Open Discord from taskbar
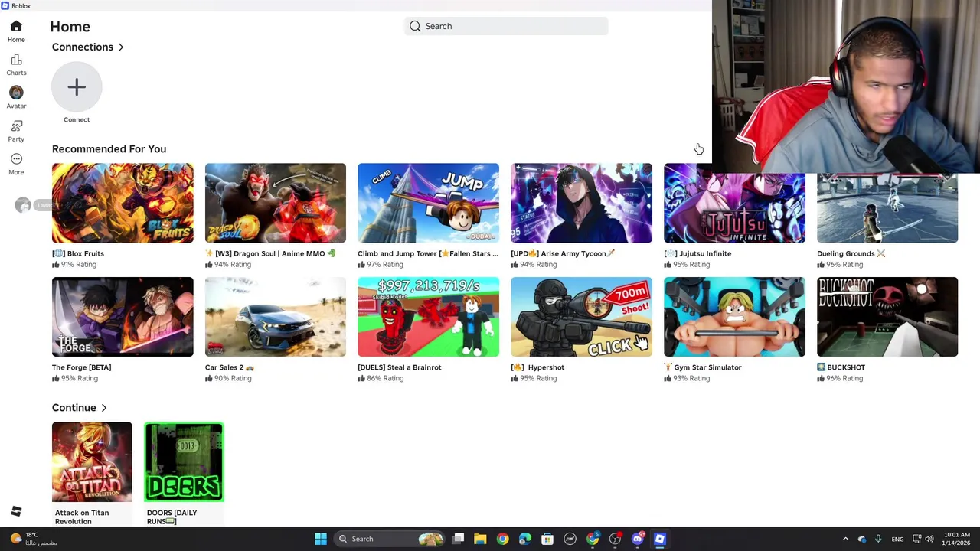 pyautogui.click(x=637, y=539)
